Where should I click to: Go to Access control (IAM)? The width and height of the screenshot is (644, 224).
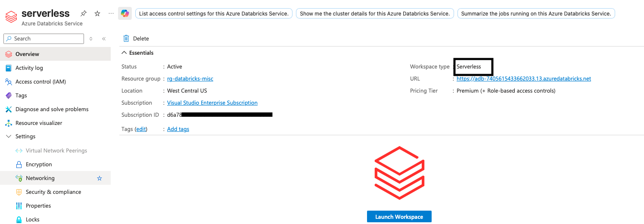55,82
